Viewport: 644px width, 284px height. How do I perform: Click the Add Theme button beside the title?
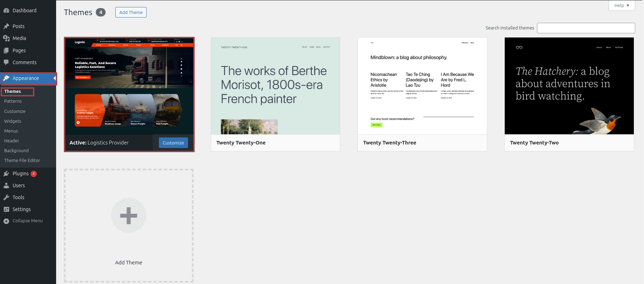coord(131,12)
